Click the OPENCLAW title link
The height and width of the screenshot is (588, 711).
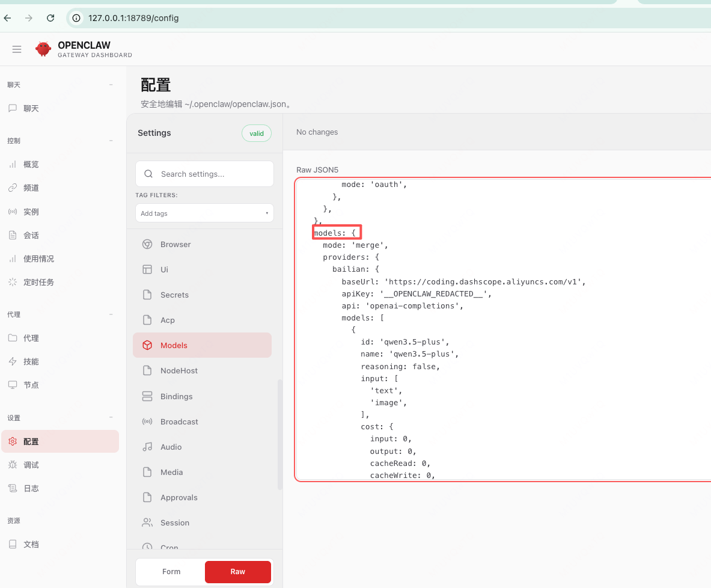(x=84, y=45)
